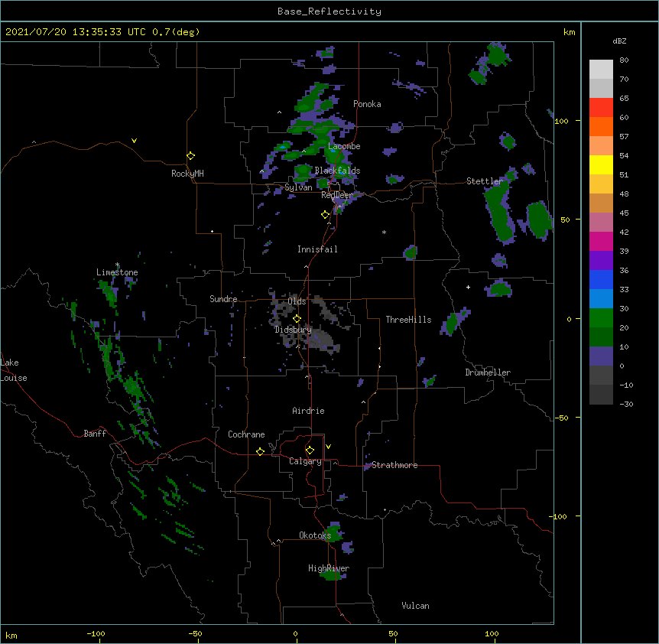Click the HighRiver town label

pyautogui.click(x=329, y=568)
